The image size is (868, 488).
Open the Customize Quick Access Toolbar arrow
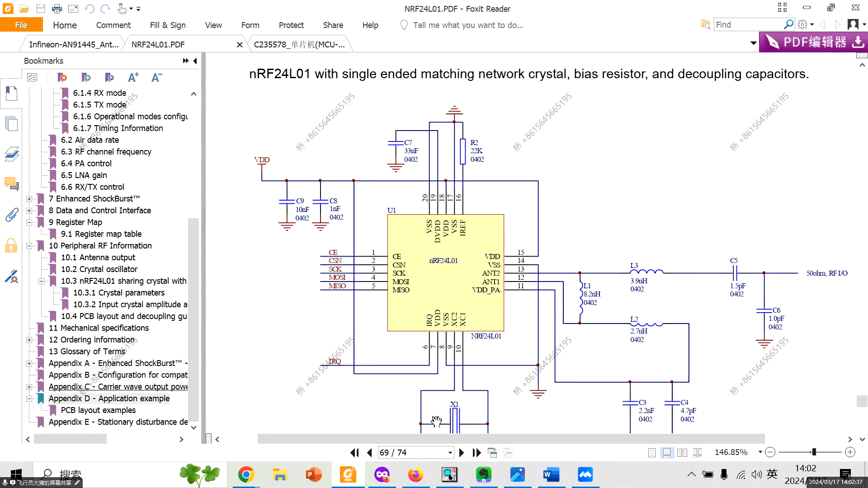[138, 9]
